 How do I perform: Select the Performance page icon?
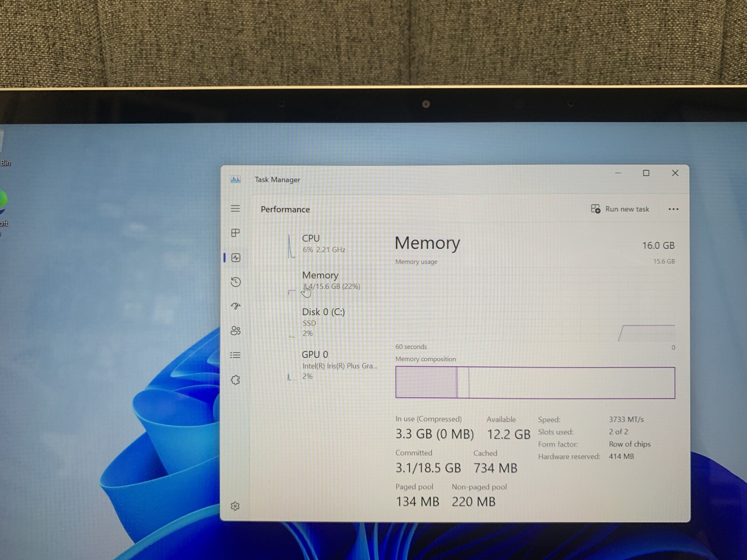(x=236, y=258)
